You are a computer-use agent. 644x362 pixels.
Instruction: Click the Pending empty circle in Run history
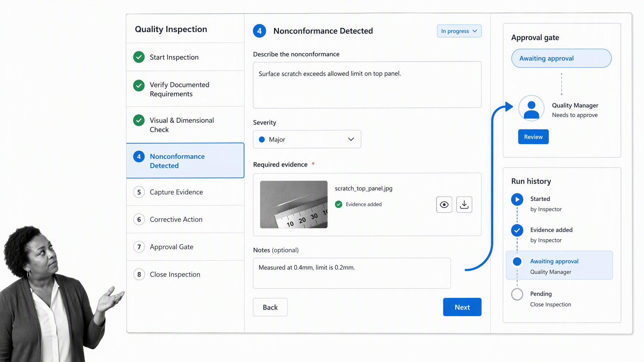[517, 294]
